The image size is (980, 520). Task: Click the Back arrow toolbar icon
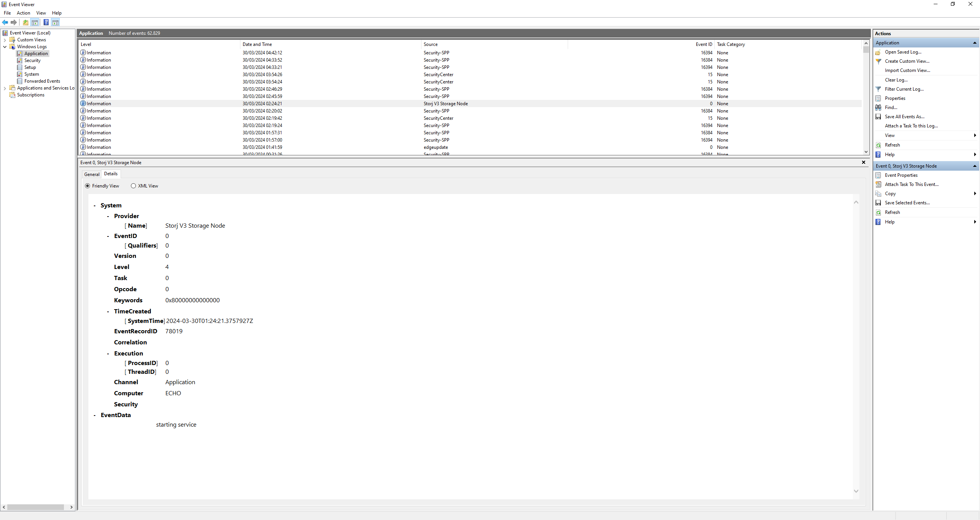(5, 22)
